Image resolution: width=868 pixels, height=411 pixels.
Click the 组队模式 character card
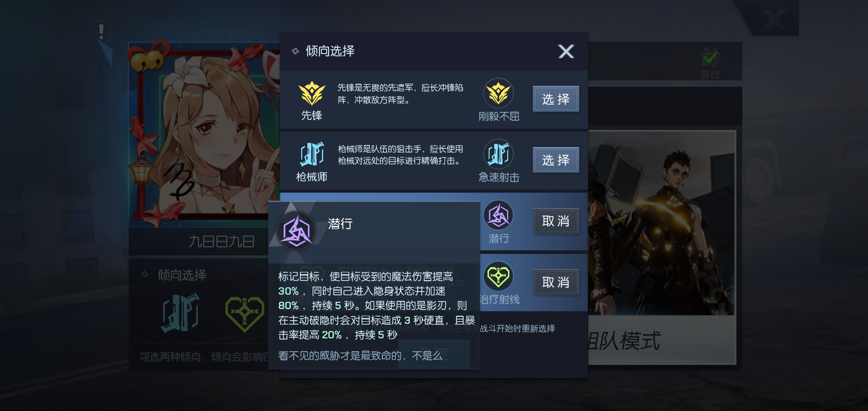(662, 247)
